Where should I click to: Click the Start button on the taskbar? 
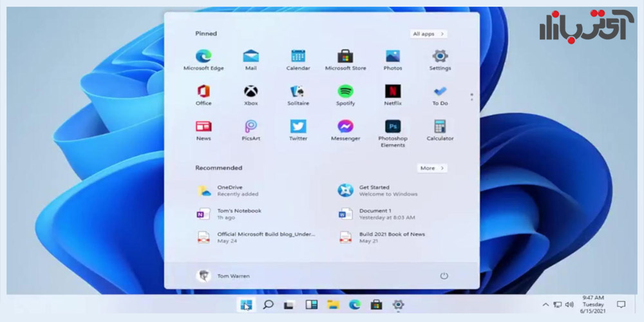coord(245,305)
